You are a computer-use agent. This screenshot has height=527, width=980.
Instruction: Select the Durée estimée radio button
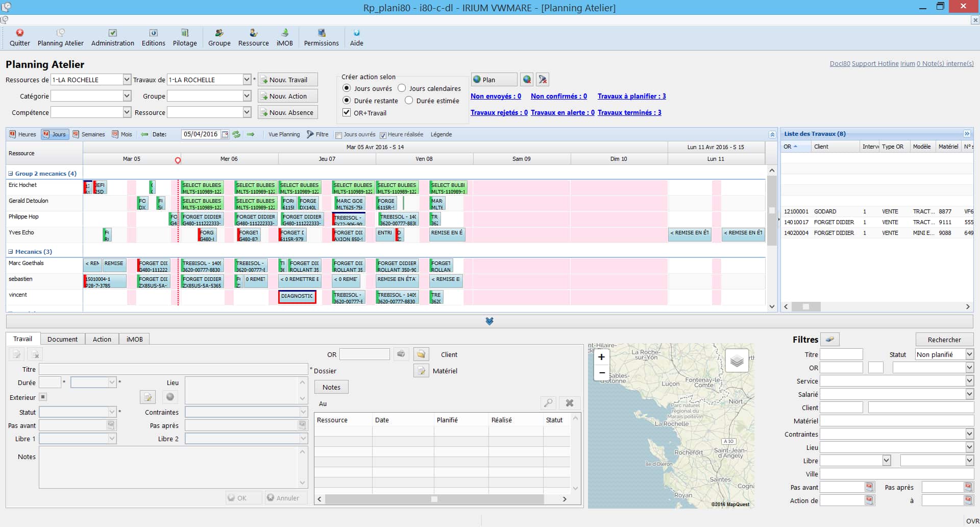(409, 101)
